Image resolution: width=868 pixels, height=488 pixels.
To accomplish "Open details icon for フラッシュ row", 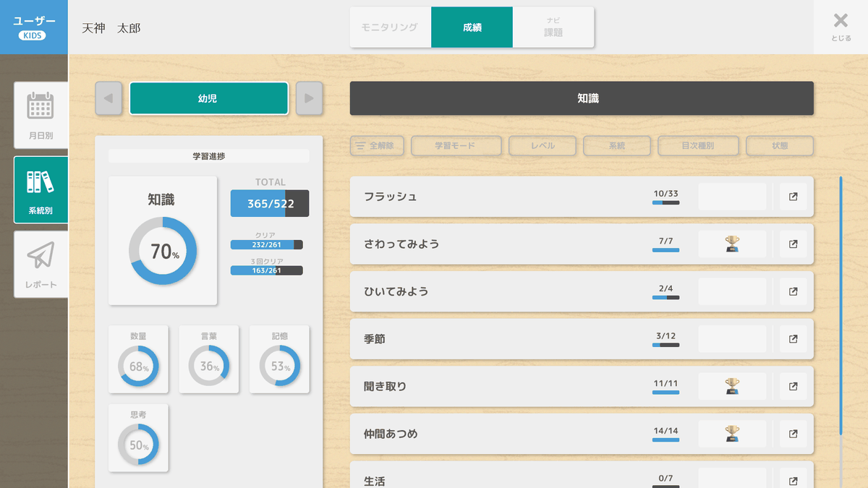I will click(793, 197).
